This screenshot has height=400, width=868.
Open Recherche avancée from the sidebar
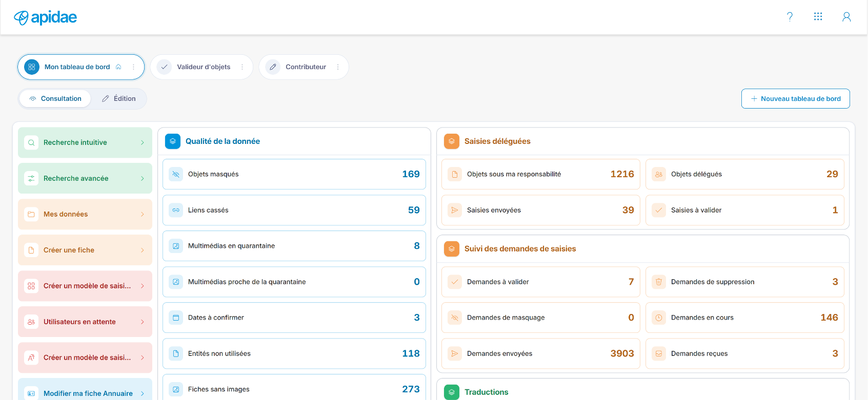coord(85,178)
